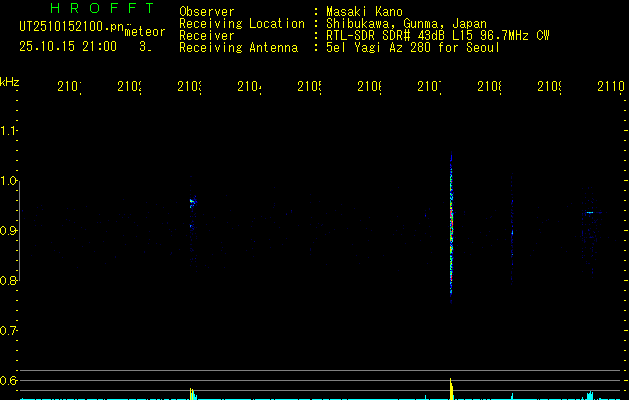Click the 1.1 kHz frequency label
The height and width of the screenshot is (400, 629).
coord(8,131)
